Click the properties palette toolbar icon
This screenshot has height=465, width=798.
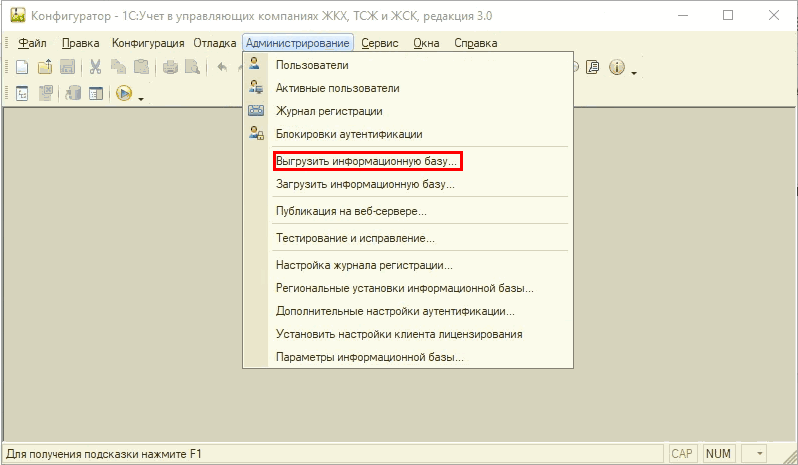tap(96, 93)
